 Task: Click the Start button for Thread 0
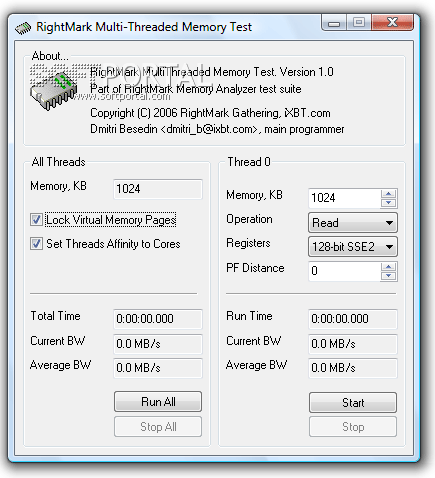[x=353, y=402]
